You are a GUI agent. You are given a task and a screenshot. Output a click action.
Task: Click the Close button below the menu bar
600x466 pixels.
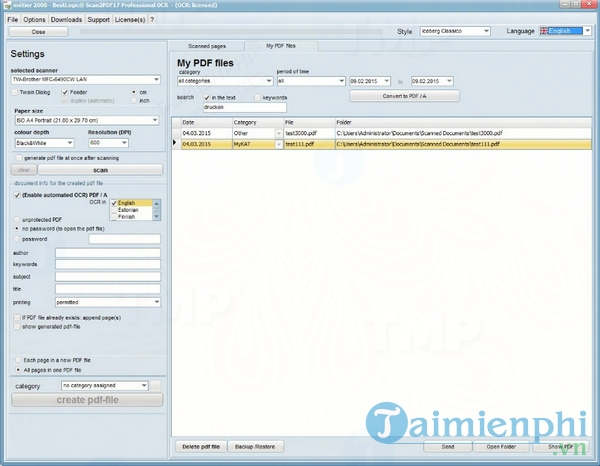(x=38, y=32)
